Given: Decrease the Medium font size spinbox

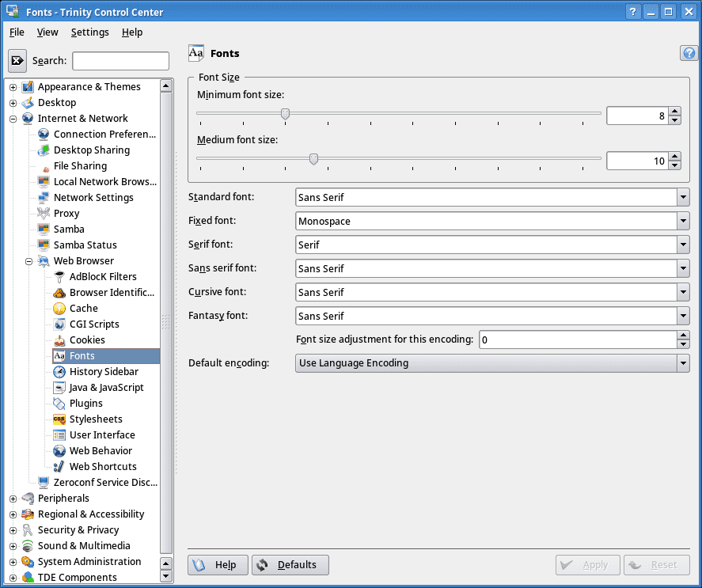Looking at the screenshot, I should pos(674,165).
